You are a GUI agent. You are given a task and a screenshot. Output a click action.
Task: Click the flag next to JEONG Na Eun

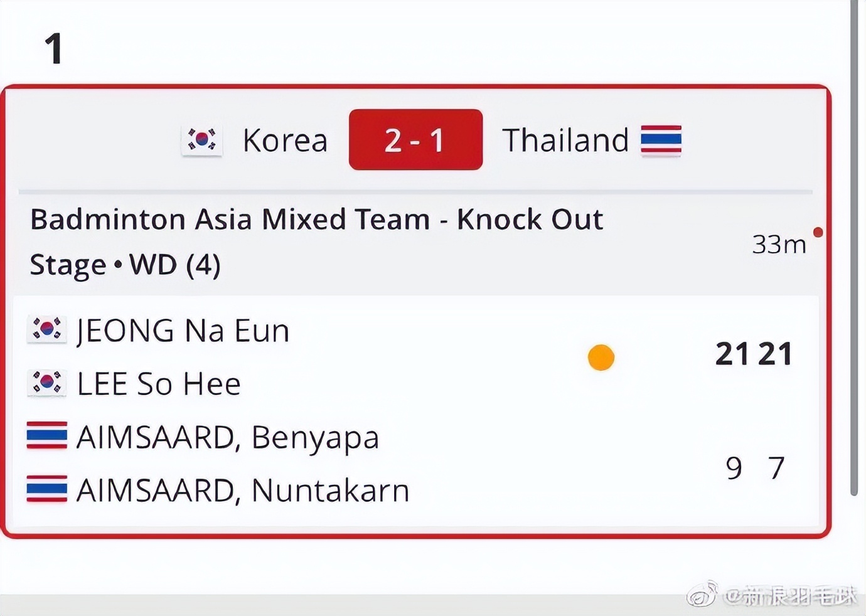[x=47, y=330]
